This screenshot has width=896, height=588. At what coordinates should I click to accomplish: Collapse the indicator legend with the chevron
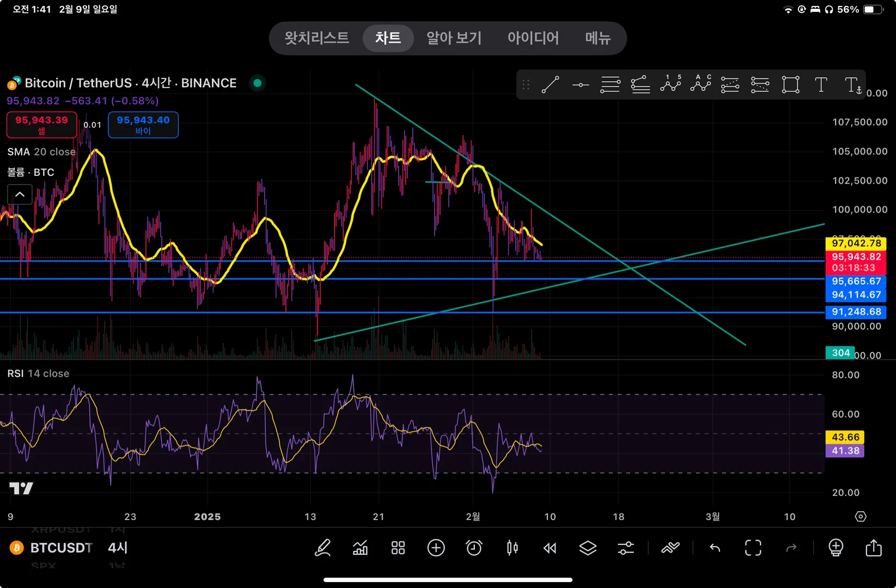(20, 194)
